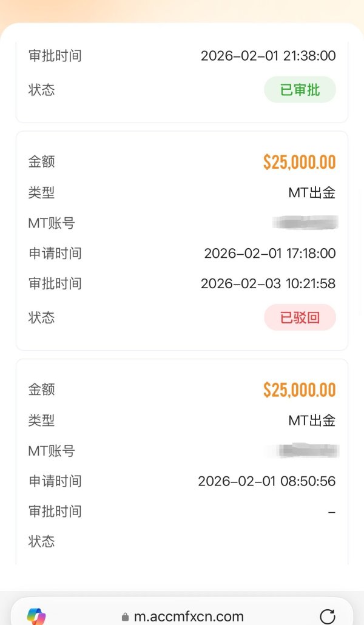Tap the blurred MT account in the rejected record

point(306,223)
